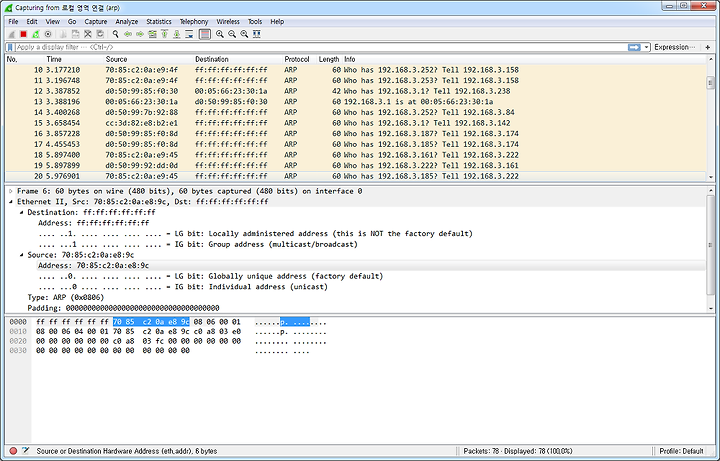Screen dimensions: 720x461
Task: Open Find Packet magnifier icon
Action: tap(115, 34)
